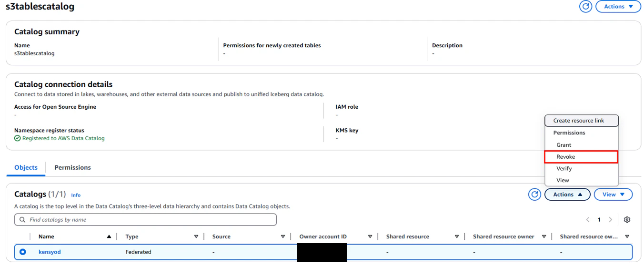Switch to the Permissions tab
The height and width of the screenshot is (267, 644).
(x=72, y=168)
